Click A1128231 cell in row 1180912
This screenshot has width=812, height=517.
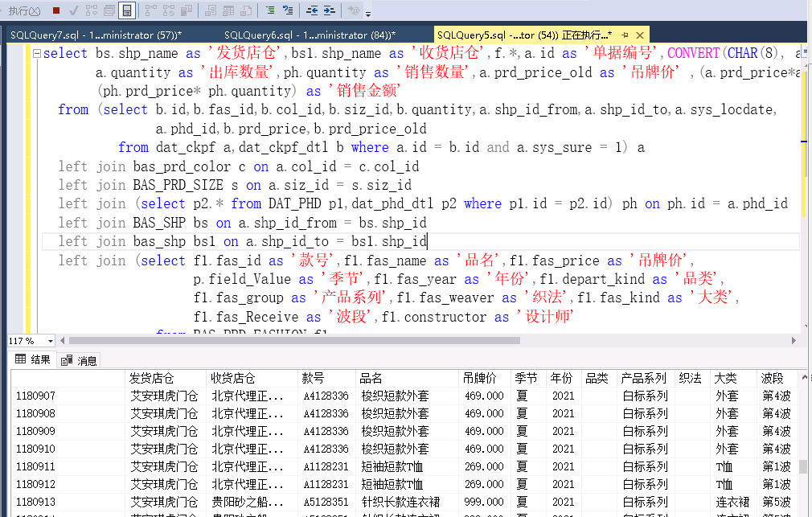[326, 484]
